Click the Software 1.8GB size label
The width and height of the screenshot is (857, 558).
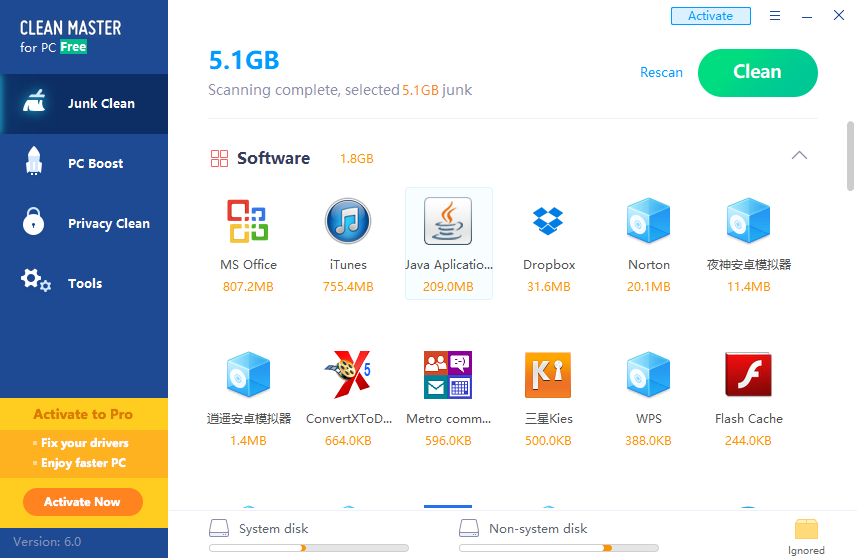tap(357, 159)
